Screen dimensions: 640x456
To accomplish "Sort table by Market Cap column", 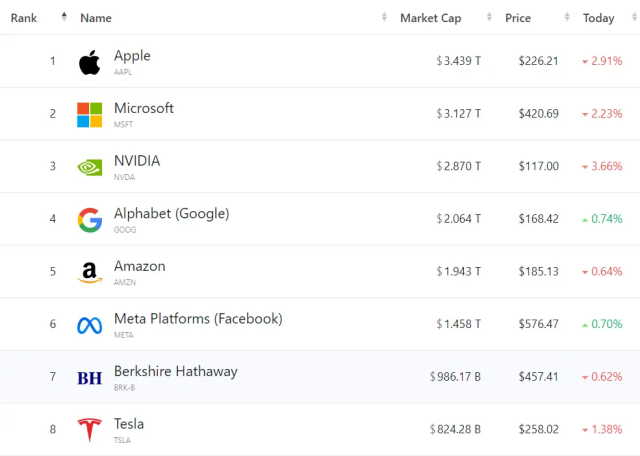I will tap(430, 18).
